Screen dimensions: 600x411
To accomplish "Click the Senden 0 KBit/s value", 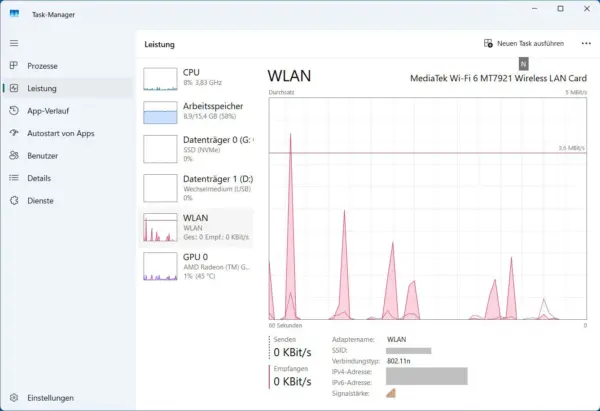I will tap(292, 352).
